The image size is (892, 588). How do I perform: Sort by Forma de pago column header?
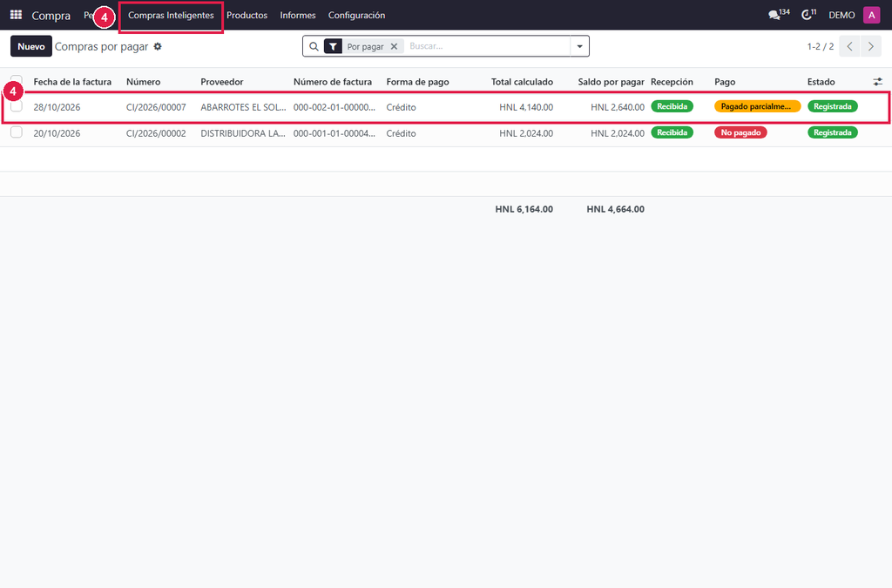pos(417,82)
